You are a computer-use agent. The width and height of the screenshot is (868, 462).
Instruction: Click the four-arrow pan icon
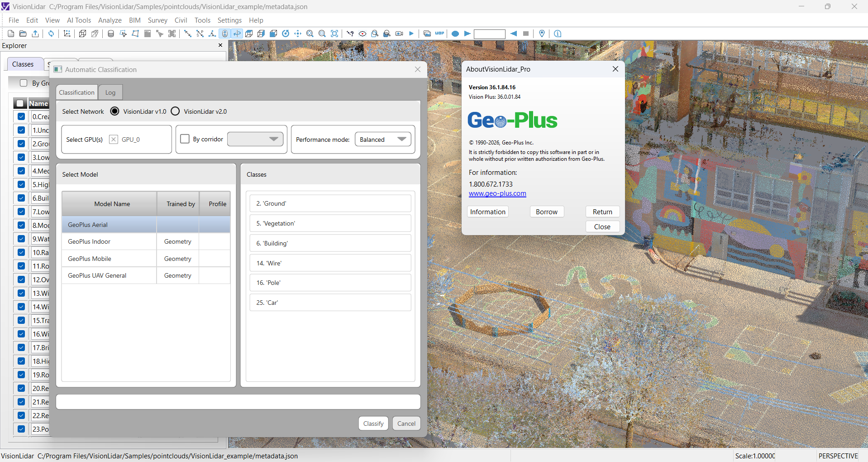tap(298, 34)
